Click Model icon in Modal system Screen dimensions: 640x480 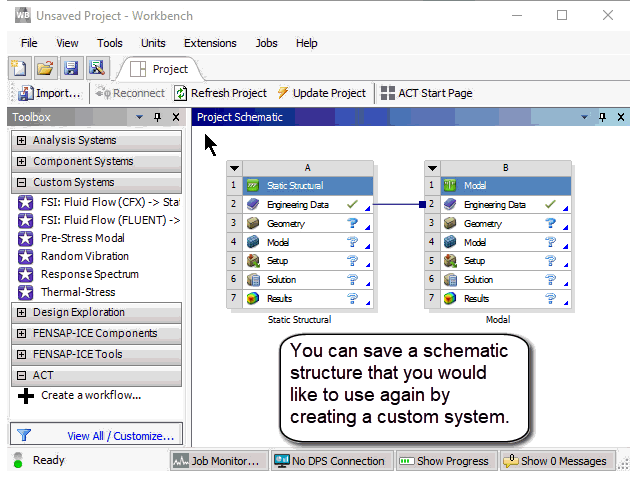click(450, 242)
